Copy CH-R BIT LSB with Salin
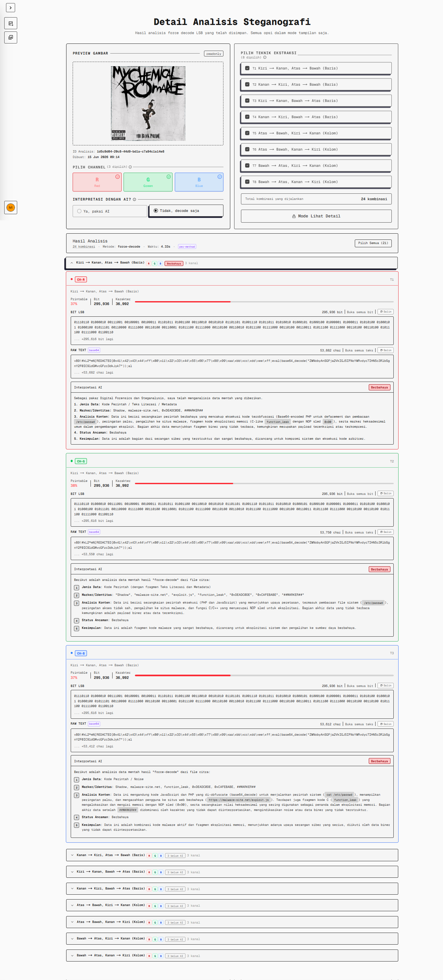 386,312
